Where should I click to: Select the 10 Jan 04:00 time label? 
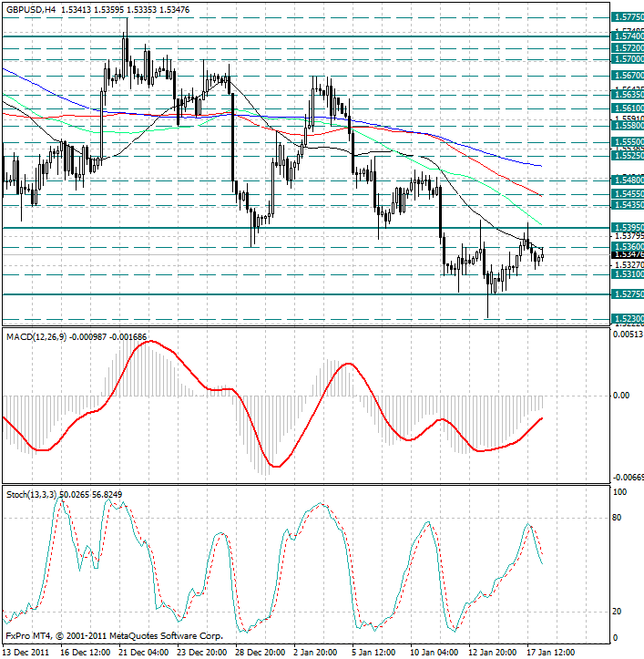point(434,653)
